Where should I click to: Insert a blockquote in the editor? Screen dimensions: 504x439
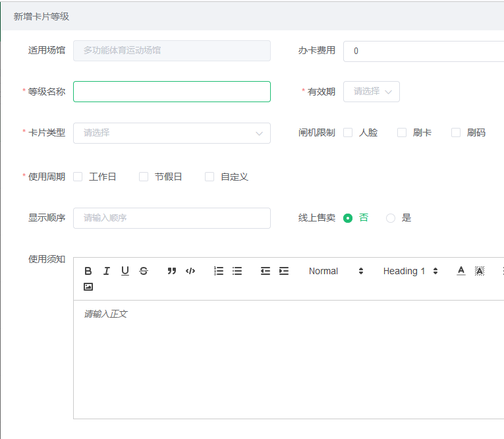point(172,271)
